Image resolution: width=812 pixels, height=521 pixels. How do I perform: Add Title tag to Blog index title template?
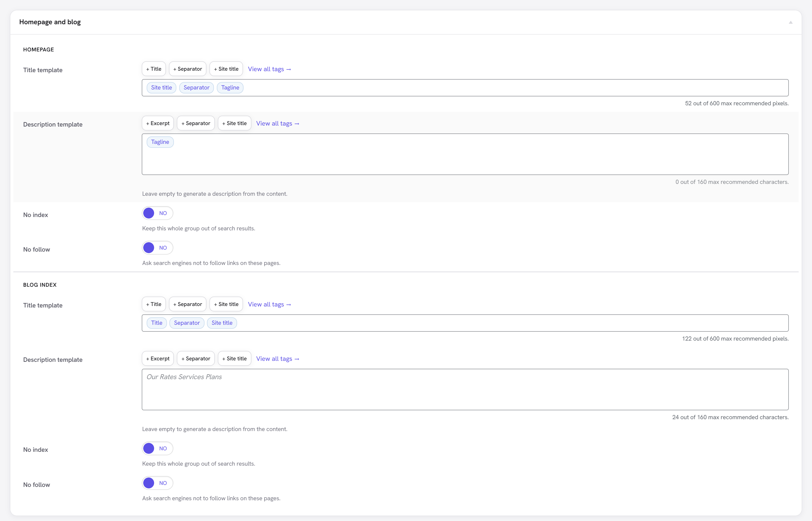click(154, 304)
